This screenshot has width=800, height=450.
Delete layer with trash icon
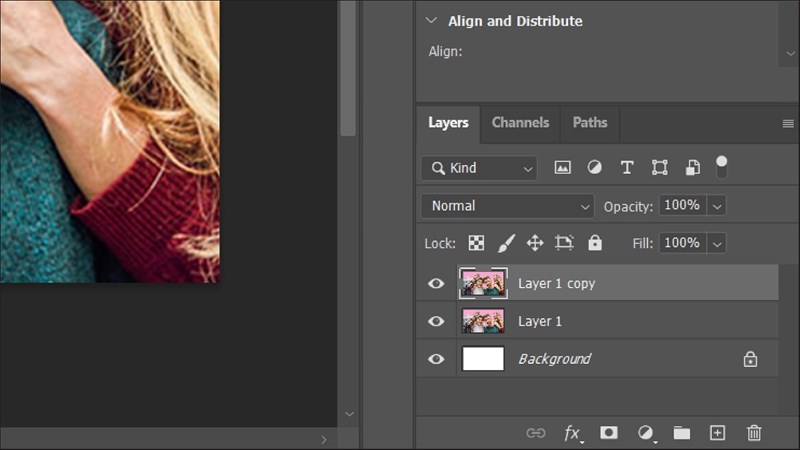point(754,433)
